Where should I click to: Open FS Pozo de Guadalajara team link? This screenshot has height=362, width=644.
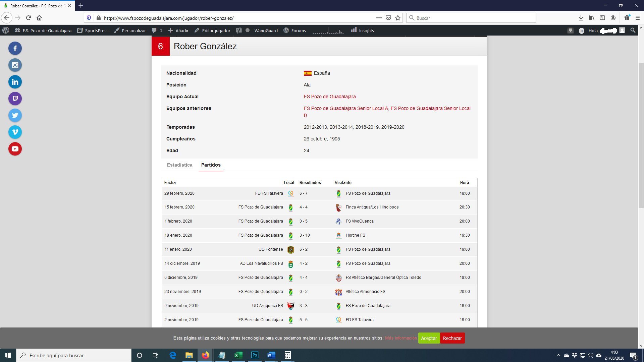click(329, 97)
